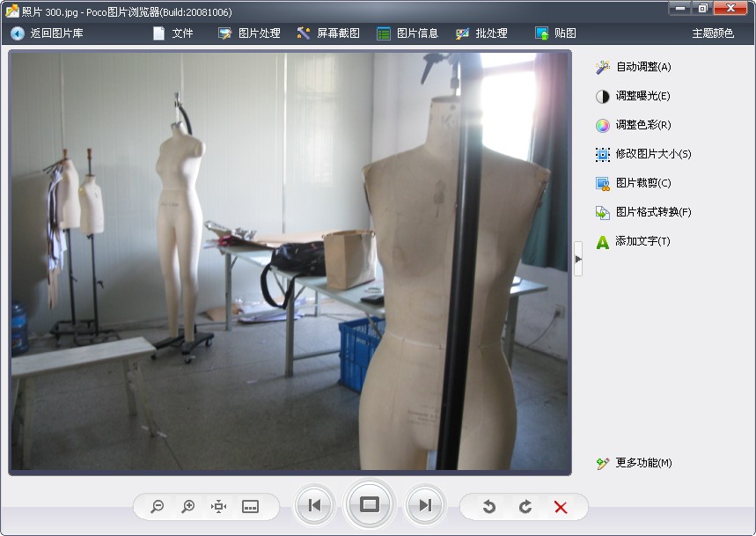The image size is (756, 536).
Task: Zoom in using the magnifier plus icon
Action: [x=187, y=506]
